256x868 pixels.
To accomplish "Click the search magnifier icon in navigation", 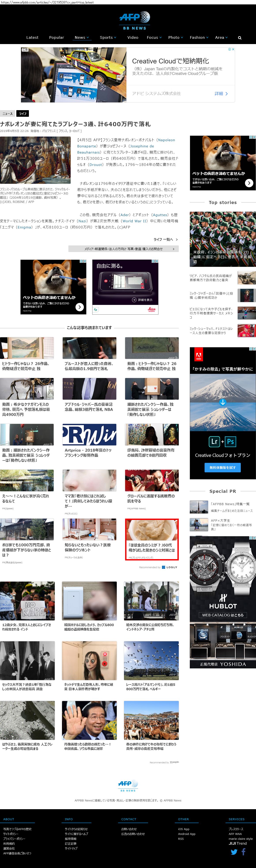I will (239, 38).
